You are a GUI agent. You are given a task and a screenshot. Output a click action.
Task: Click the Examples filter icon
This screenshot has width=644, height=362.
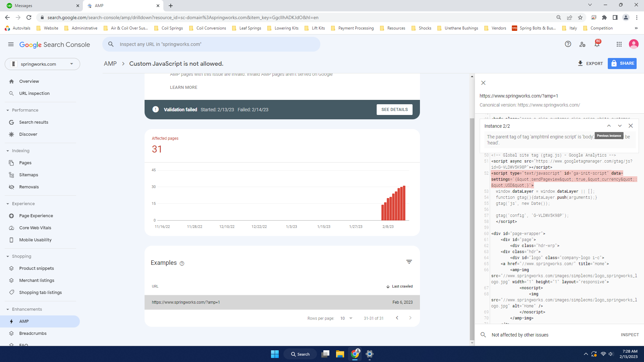pos(409,262)
